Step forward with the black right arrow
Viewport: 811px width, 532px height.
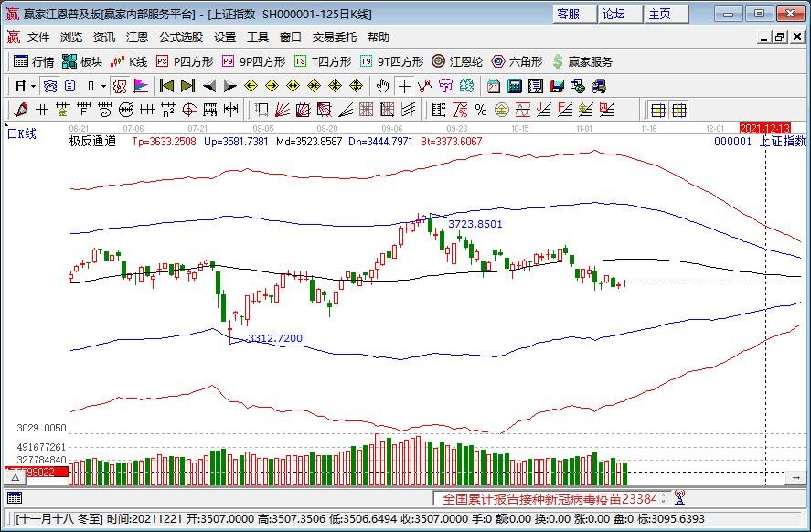coord(230,86)
